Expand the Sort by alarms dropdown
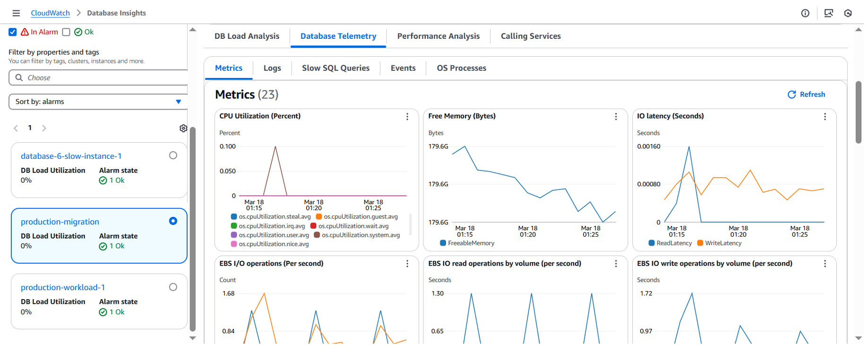Screen dimensions: 868x345 coord(98,102)
